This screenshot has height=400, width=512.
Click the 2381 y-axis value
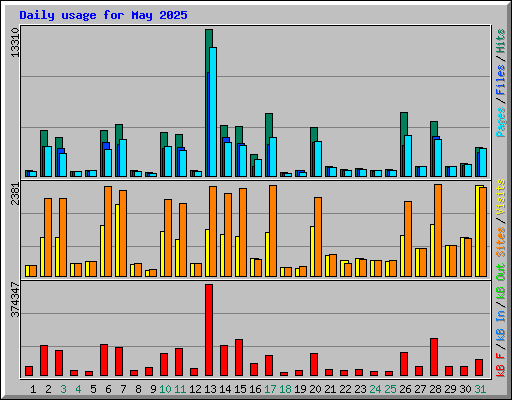15,194
